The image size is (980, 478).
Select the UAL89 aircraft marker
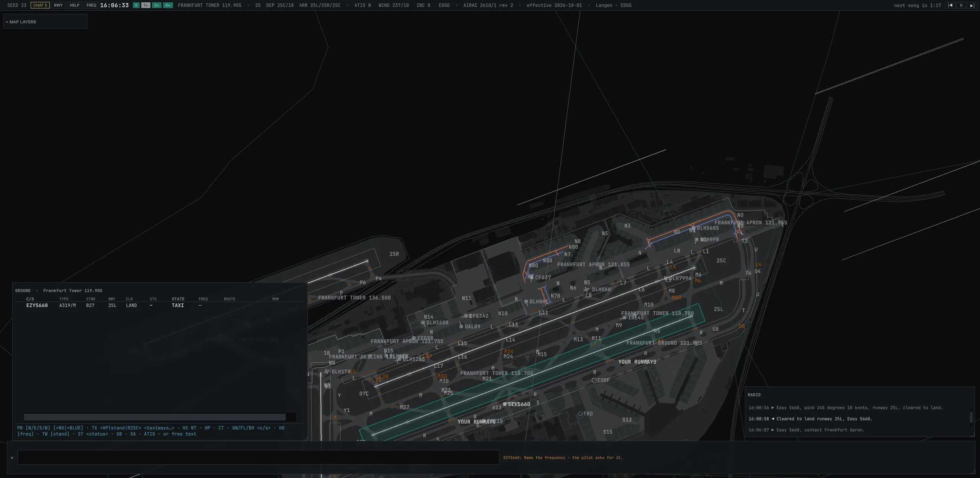[x=461, y=327]
